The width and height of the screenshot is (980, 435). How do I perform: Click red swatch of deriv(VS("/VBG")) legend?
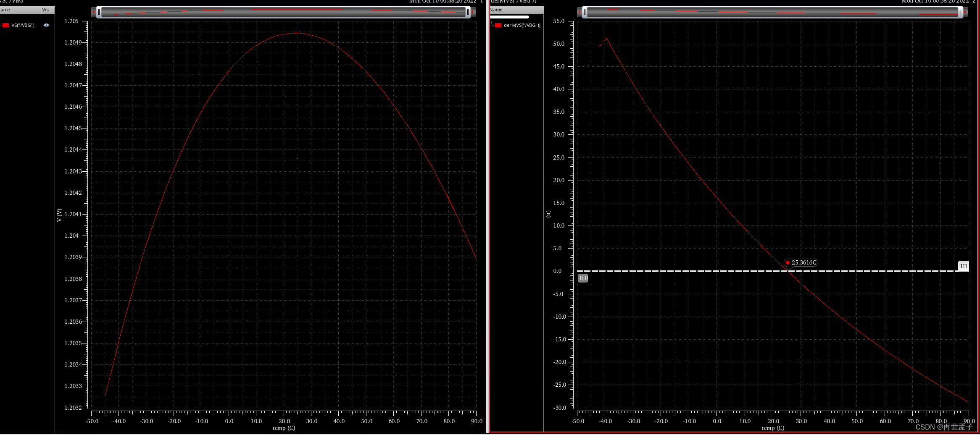[x=498, y=25]
